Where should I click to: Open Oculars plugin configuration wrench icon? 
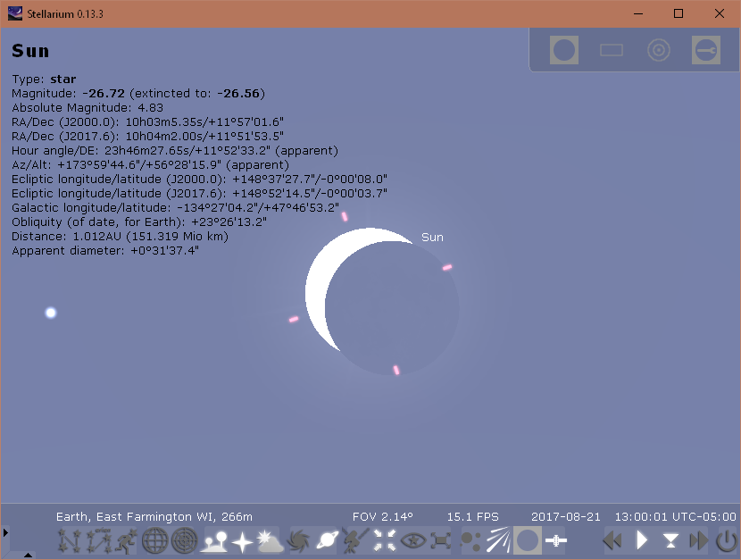(x=706, y=50)
